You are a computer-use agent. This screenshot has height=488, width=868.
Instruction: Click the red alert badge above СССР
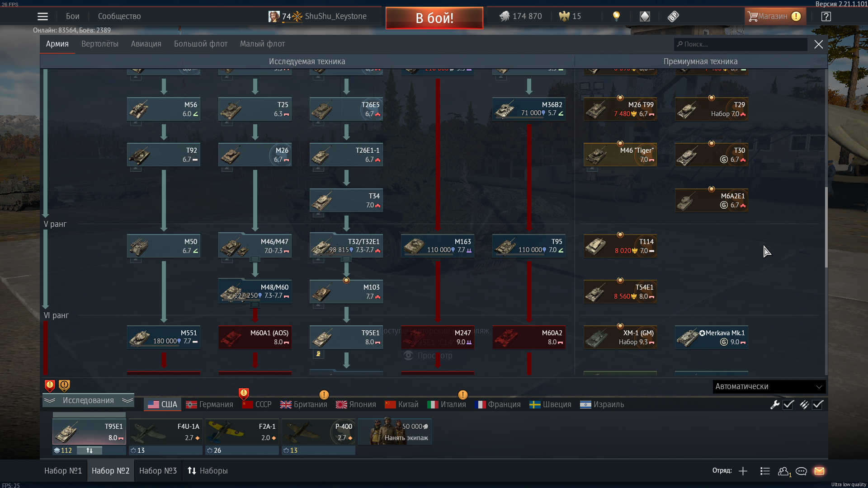click(244, 394)
